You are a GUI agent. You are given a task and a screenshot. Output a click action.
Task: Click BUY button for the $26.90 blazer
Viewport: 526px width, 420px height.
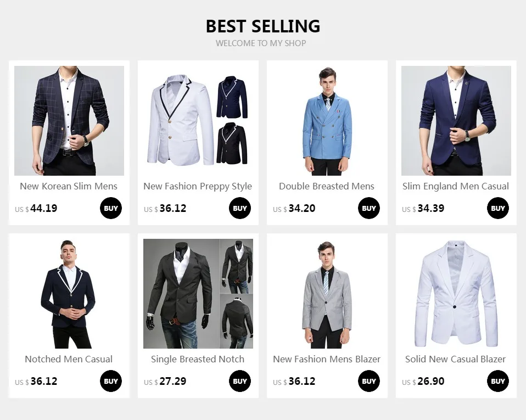tap(498, 381)
